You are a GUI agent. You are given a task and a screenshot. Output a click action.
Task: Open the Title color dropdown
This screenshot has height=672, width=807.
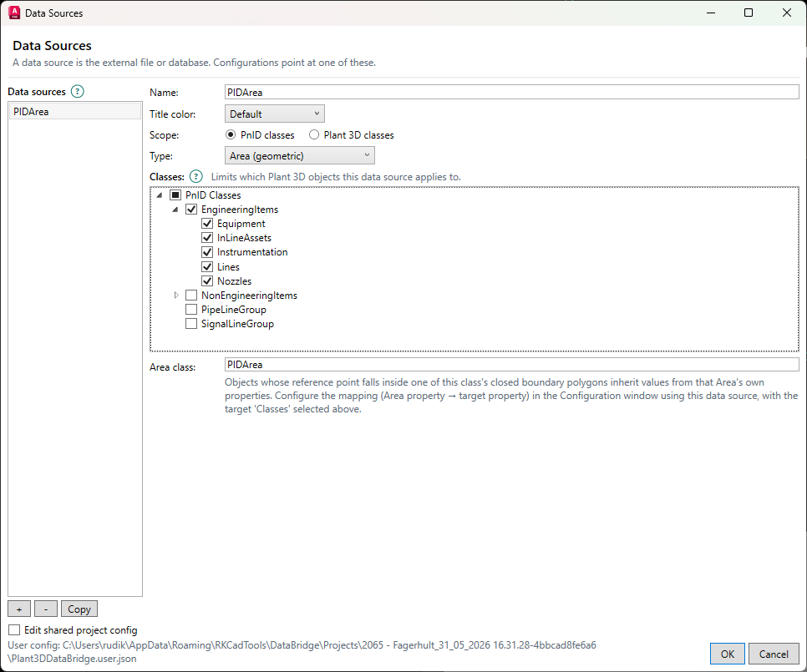[x=274, y=114]
